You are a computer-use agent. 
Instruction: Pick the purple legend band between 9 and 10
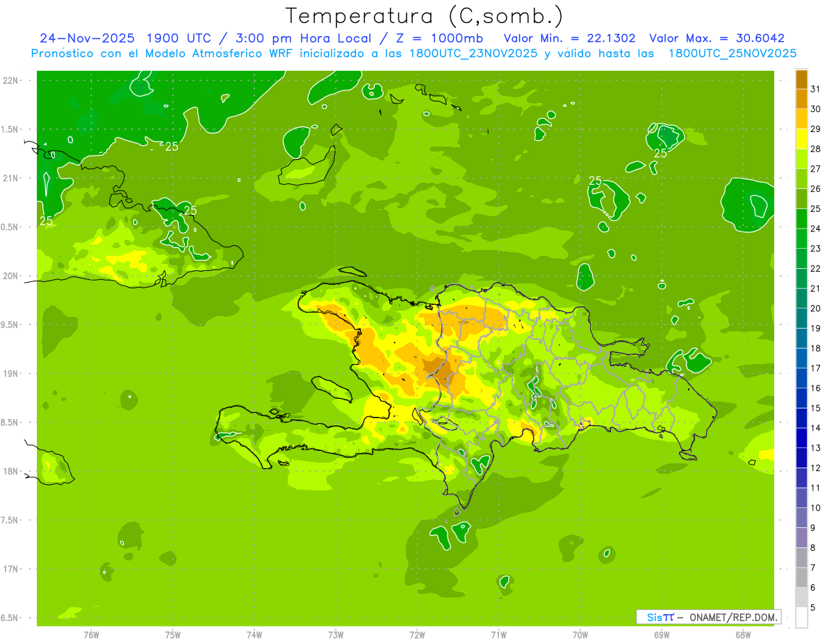[801, 518]
